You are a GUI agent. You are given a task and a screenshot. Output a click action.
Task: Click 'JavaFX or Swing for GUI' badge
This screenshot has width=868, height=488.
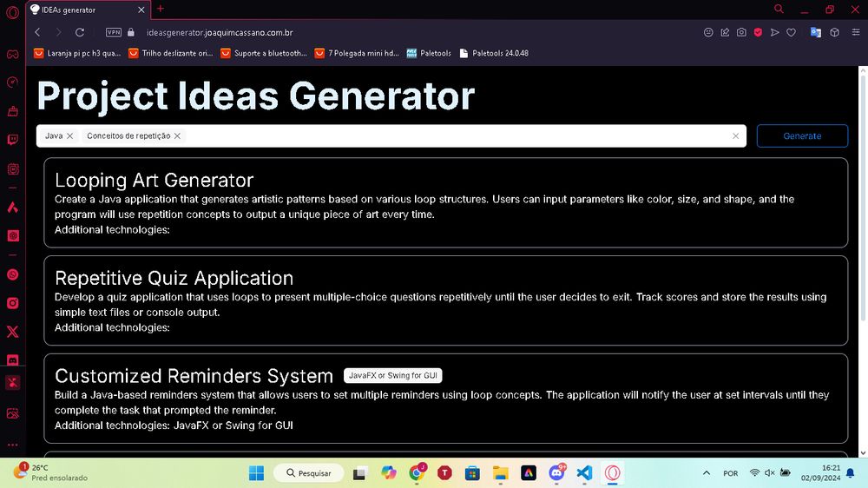pos(392,375)
